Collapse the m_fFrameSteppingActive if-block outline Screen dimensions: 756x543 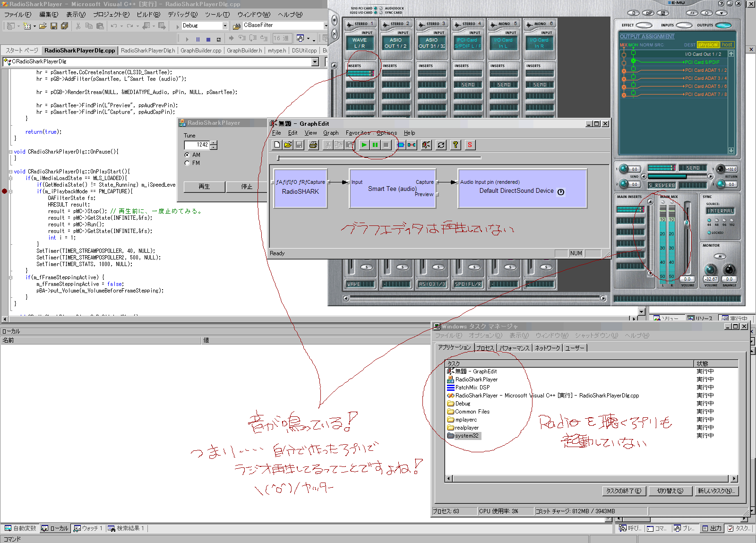point(10,277)
